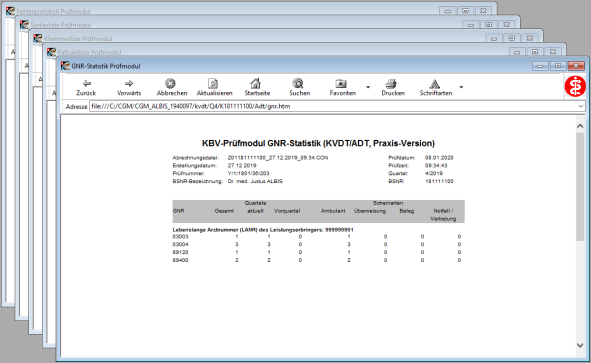
Task: Expand the Favoriten dropdown arrow
Action: tap(368, 87)
